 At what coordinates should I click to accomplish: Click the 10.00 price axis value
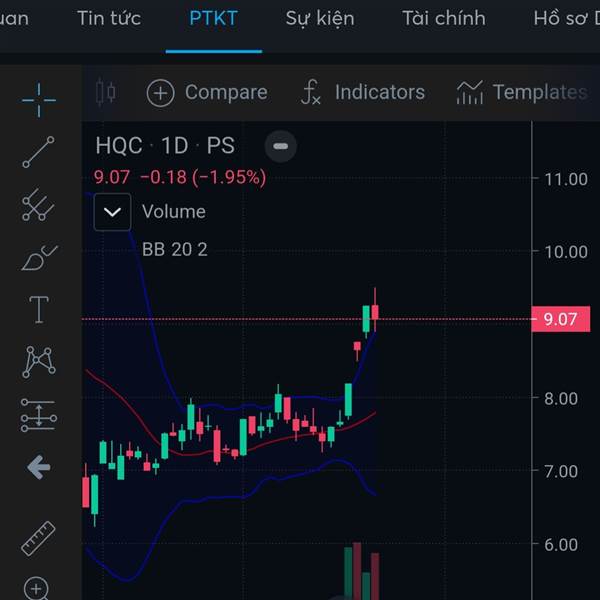tap(566, 252)
